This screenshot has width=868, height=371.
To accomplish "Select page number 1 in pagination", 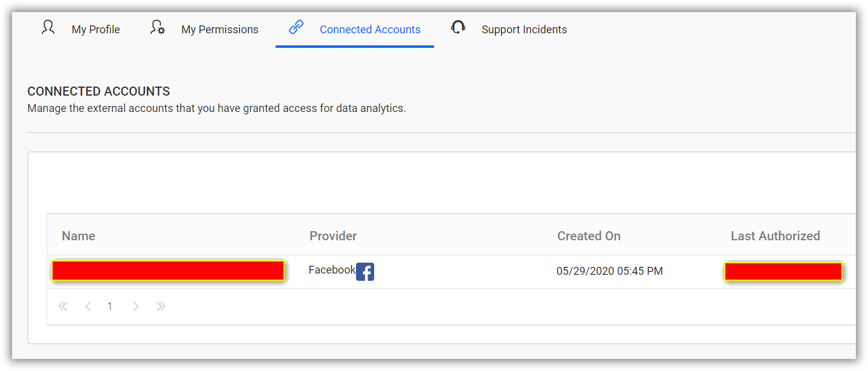I will (x=109, y=306).
